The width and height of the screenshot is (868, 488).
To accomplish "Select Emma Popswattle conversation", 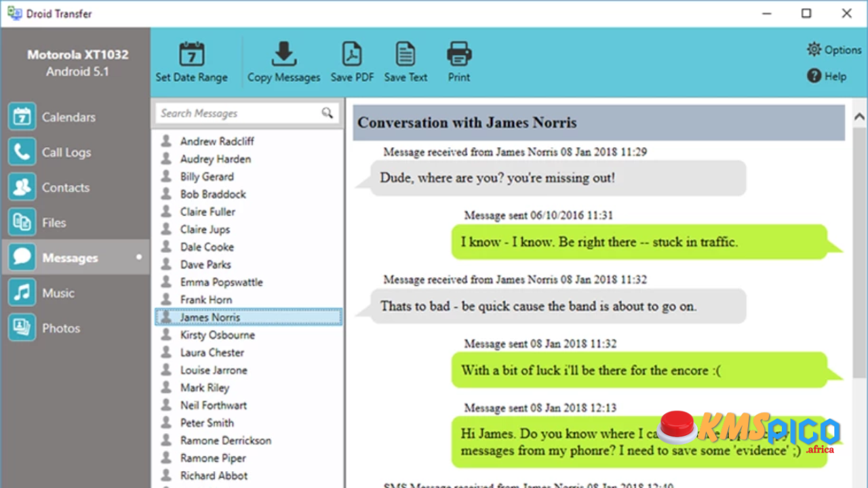I will (x=221, y=282).
